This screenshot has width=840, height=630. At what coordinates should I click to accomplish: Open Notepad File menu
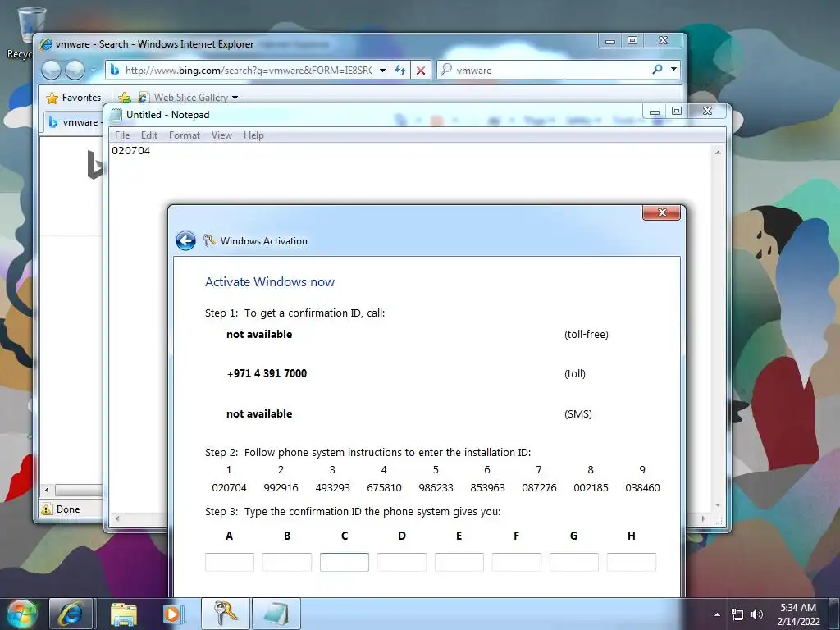(x=122, y=135)
